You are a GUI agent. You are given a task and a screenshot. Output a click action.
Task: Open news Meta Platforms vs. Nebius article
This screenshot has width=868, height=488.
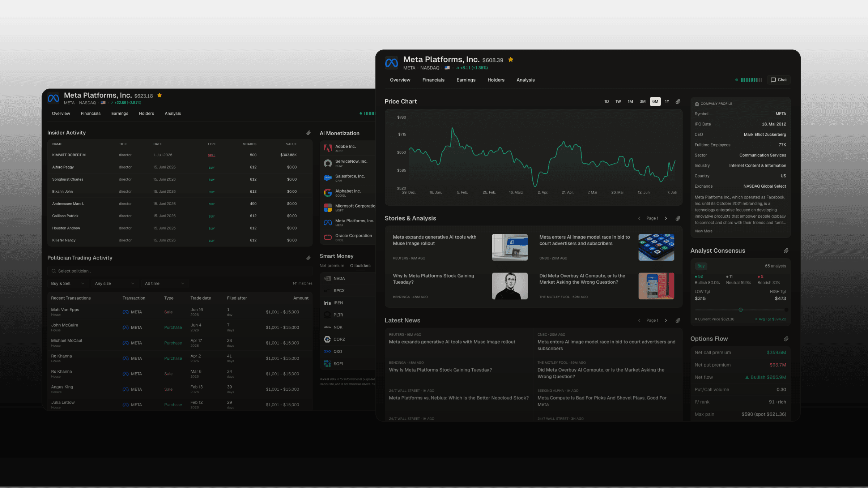coord(459,398)
